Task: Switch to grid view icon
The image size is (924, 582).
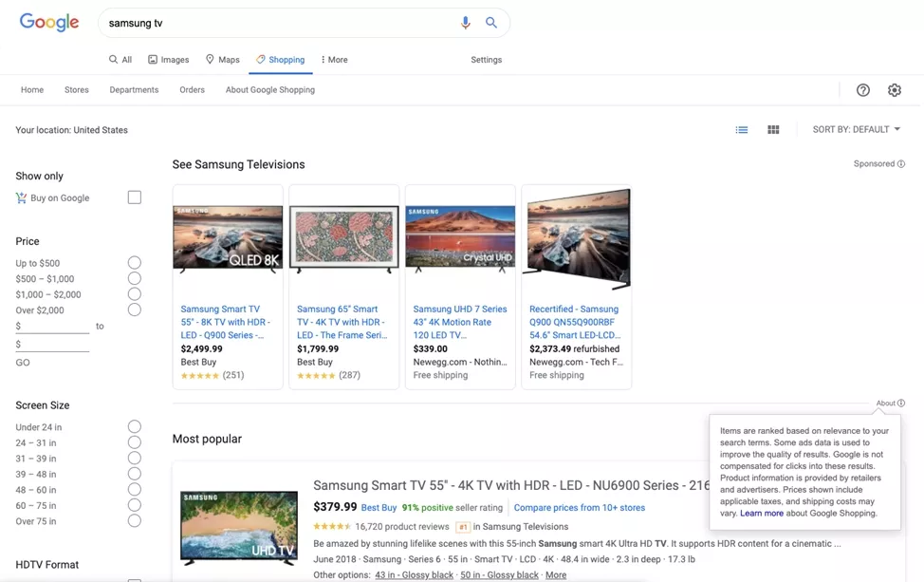Action: click(x=773, y=130)
